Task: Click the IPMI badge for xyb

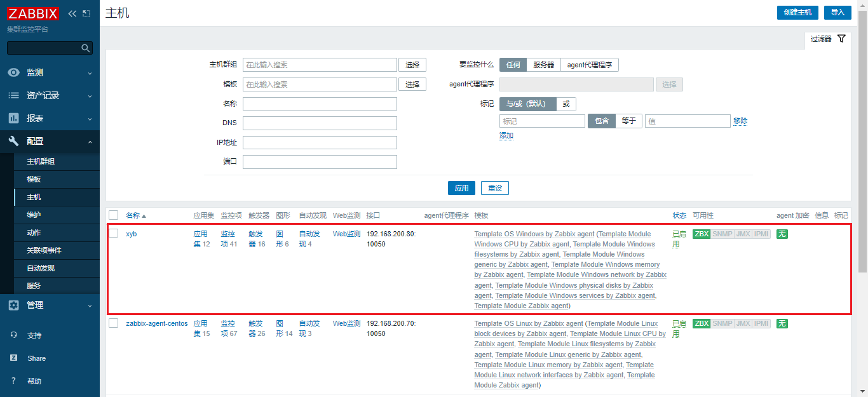Action: tap(761, 234)
